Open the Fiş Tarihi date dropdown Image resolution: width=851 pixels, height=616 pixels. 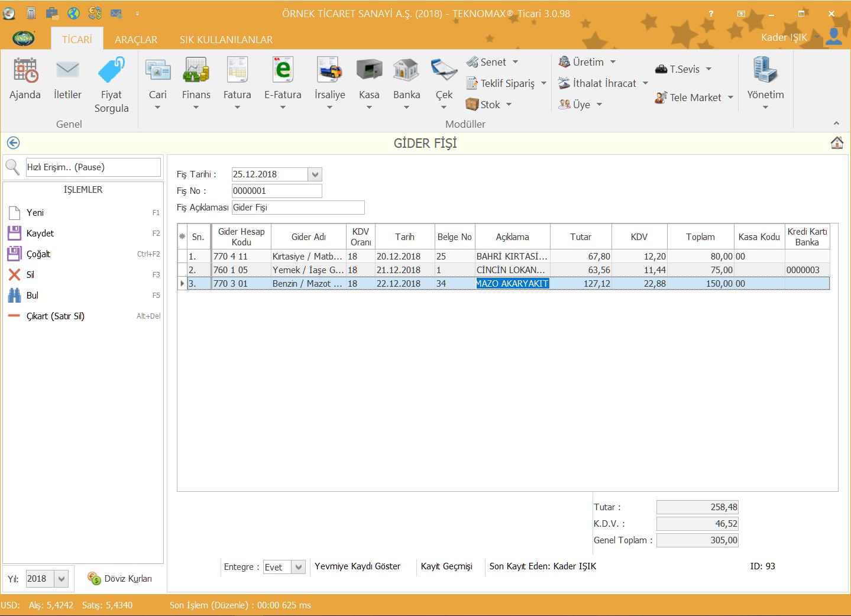tap(315, 174)
